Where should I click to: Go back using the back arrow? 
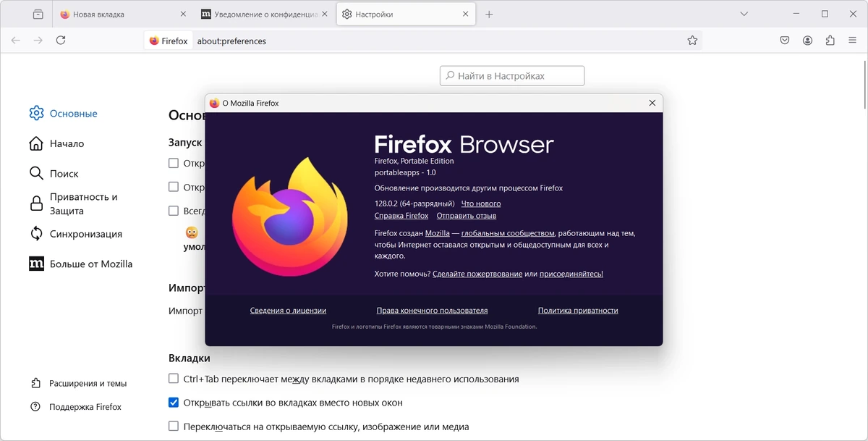click(x=16, y=41)
